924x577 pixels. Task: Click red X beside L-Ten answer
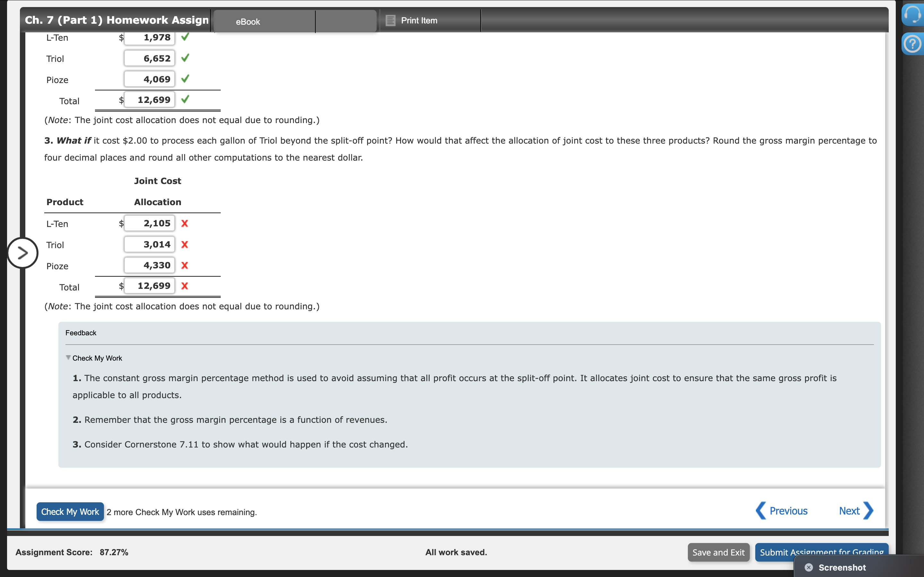(185, 224)
